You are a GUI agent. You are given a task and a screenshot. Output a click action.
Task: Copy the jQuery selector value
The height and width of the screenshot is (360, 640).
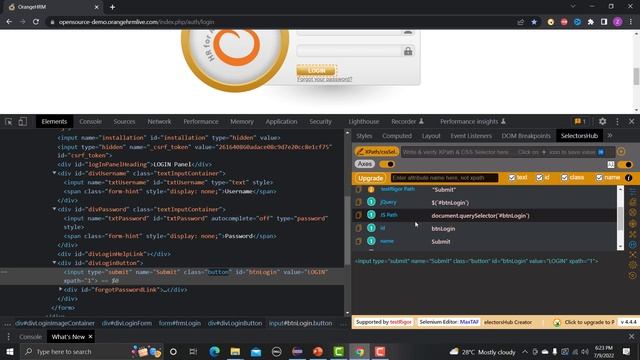click(358, 202)
